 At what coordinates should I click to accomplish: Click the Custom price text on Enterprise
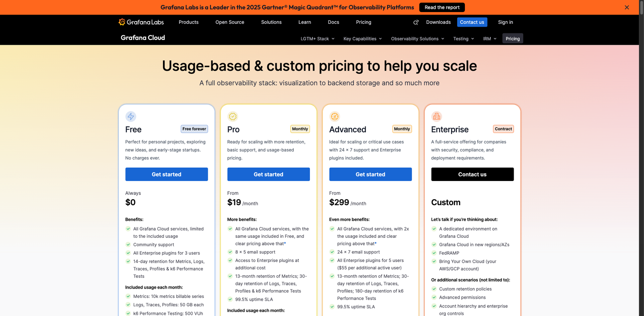point(446,202)
